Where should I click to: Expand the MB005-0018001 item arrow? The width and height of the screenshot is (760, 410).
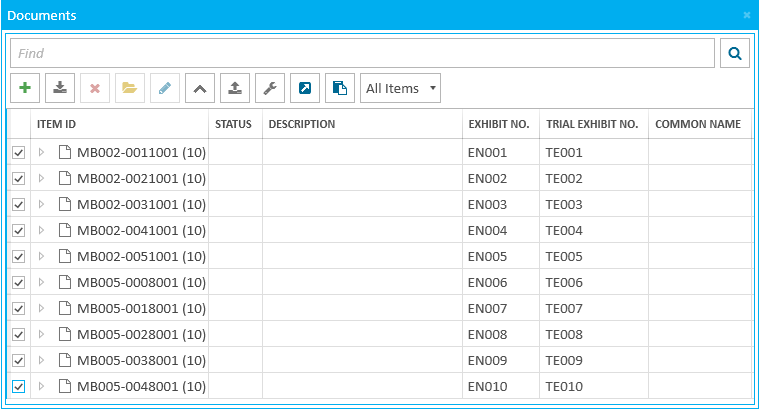[42, 309]
